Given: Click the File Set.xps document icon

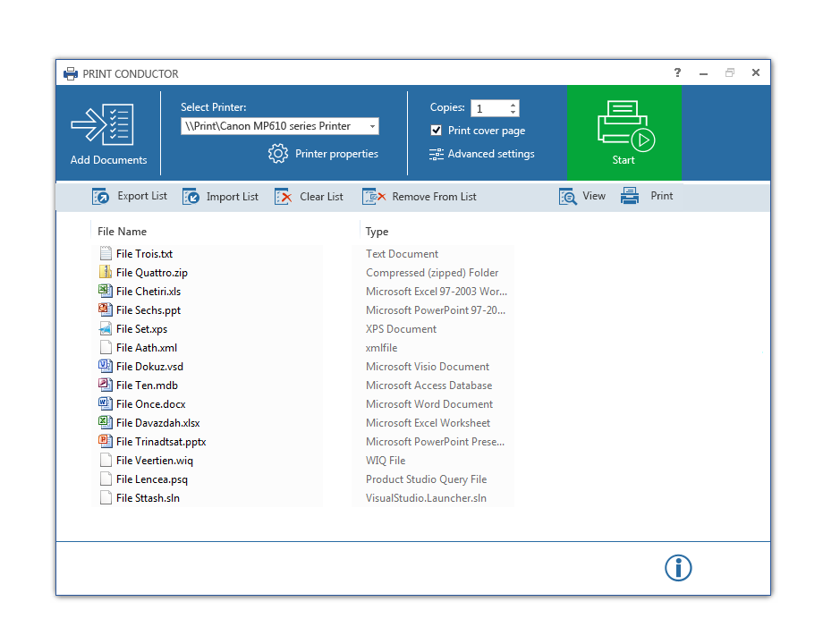Looking at the screenshot, I should click(x=105, y=328).
